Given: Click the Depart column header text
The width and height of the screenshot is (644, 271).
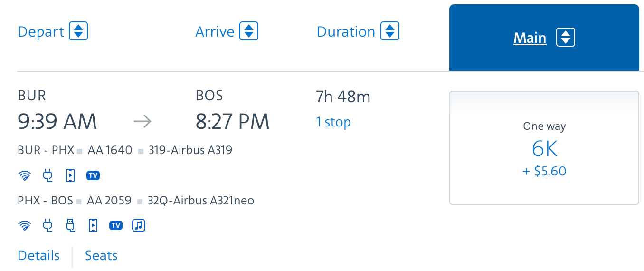Looking at the screenshot, I should 41,32.
